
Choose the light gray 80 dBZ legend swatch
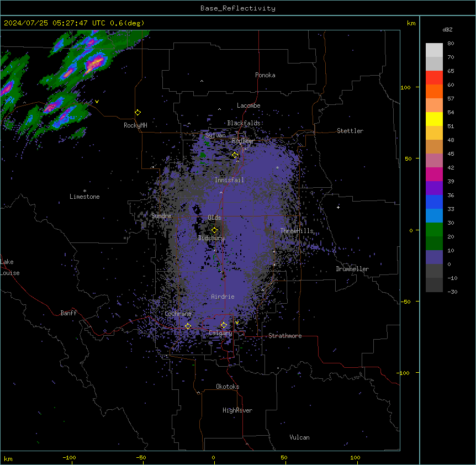[434, 50]
